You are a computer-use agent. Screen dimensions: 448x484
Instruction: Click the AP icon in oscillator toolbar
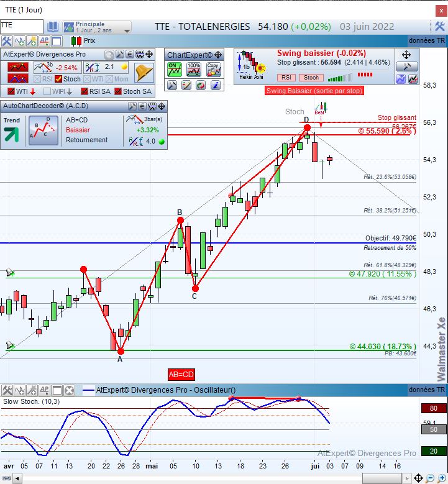pyautogui.click(x=44, y=390)
